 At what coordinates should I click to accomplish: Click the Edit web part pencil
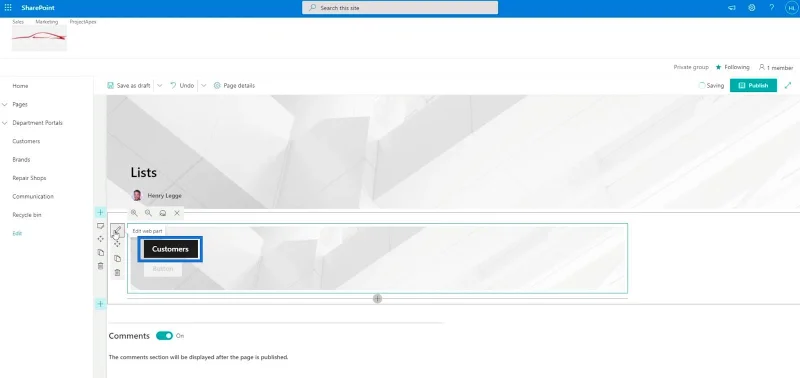pyautogui.click(x=117, y=231)
